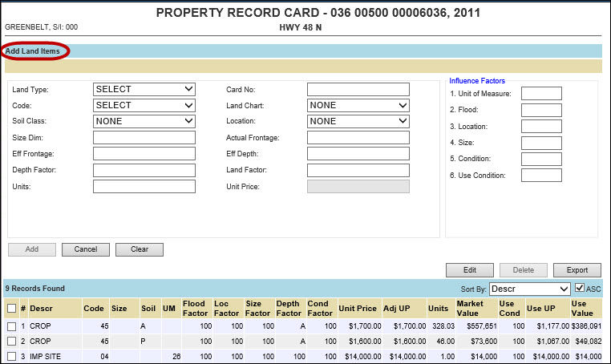Check the select-all records header checkbox
The height and width of the screenshot is (364, 611).
tap(11, 308)
